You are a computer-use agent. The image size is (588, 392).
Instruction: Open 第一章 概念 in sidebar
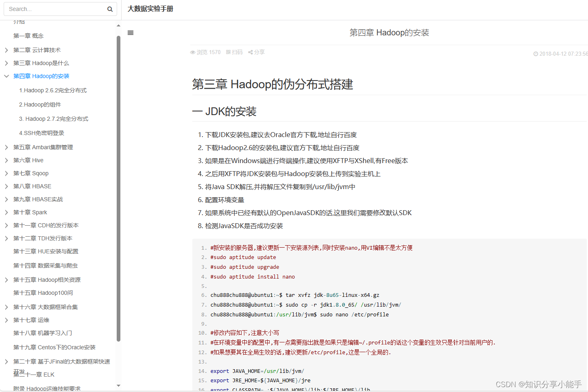28,36
